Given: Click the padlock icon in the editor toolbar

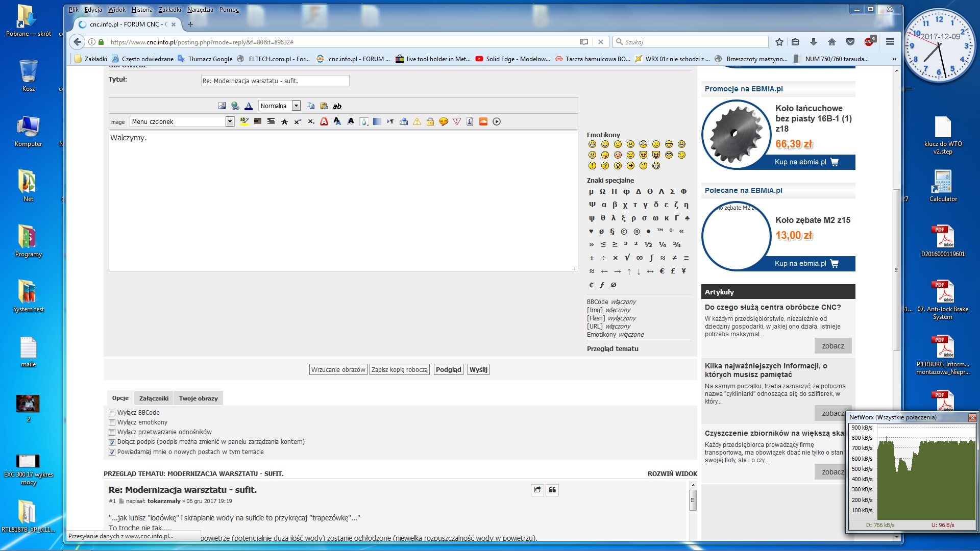Looking at the screenshot, I should pyautogui.click(x=430, y=121).
